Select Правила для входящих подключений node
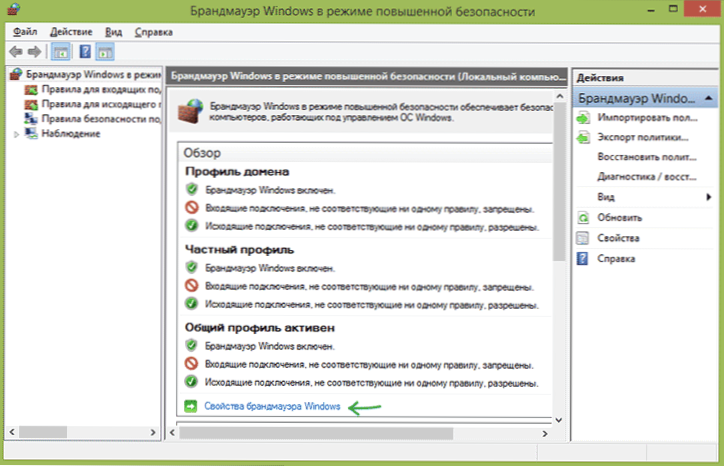The height and width of the screenshot is (466, 724). pos(101,89)
